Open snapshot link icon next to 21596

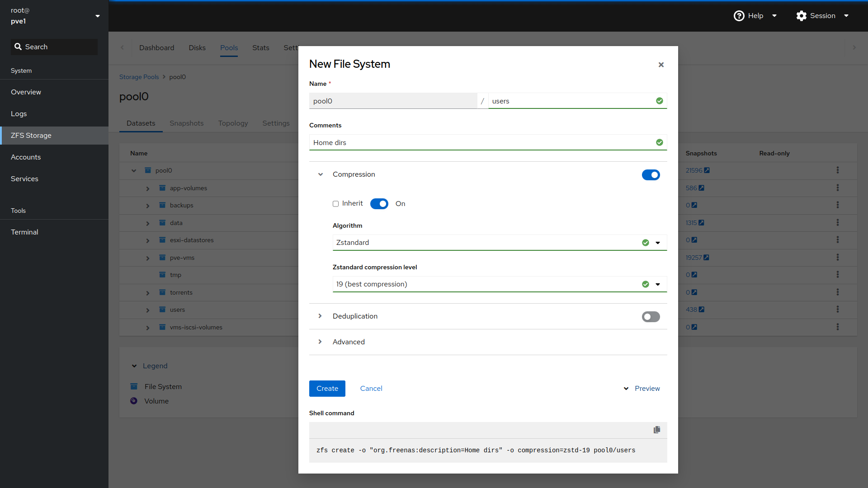(x=707, y=170)
